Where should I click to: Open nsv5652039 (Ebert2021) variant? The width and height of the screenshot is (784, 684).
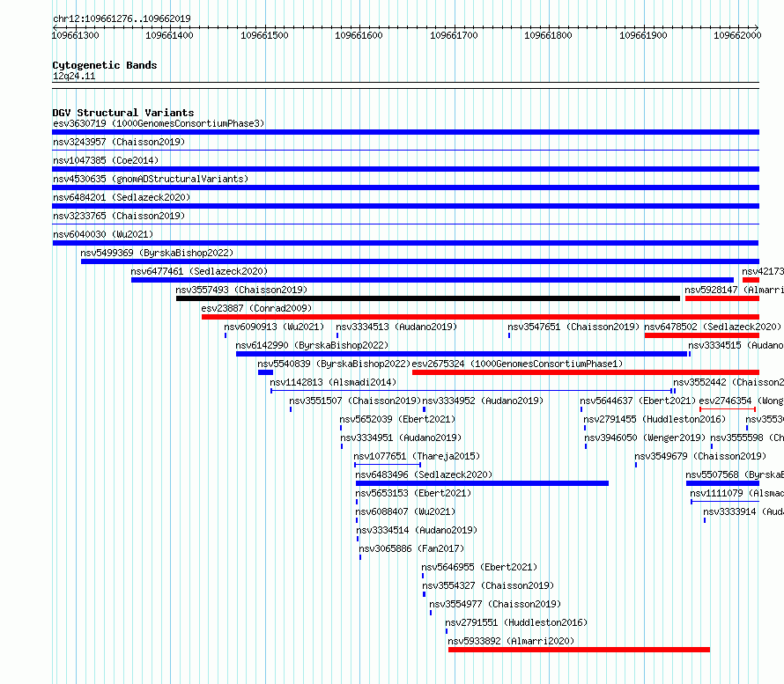397,419
